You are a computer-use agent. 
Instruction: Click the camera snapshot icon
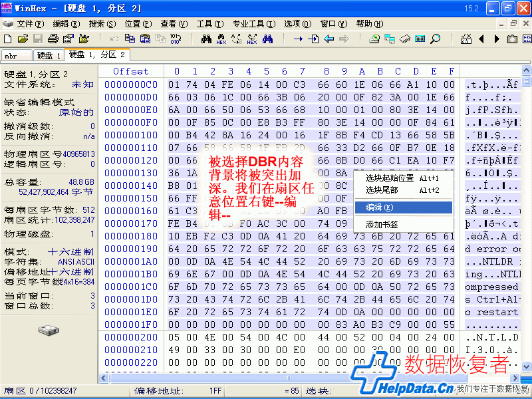click(512, 39)
